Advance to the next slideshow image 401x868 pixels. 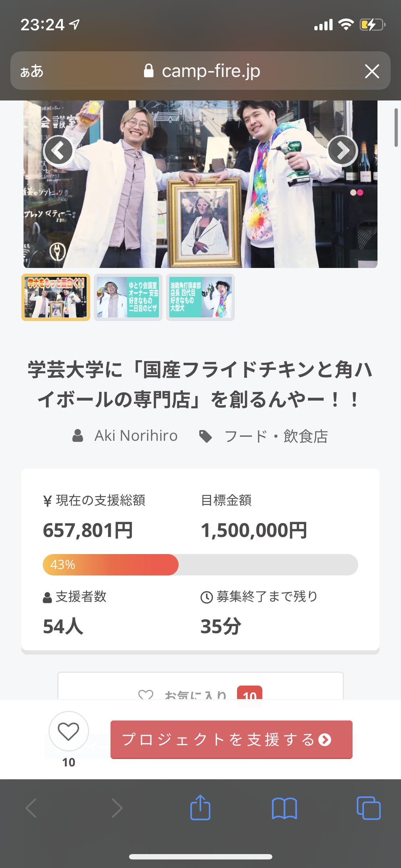click(x=342, y=151)
